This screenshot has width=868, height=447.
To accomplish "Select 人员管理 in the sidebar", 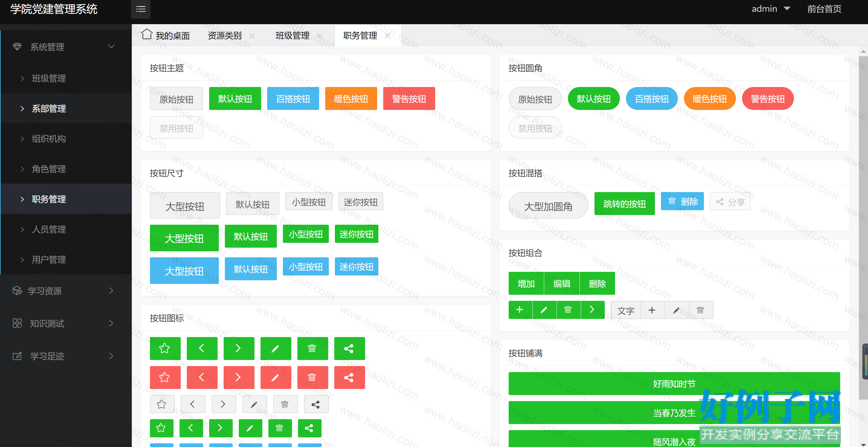I will [66, 229].
